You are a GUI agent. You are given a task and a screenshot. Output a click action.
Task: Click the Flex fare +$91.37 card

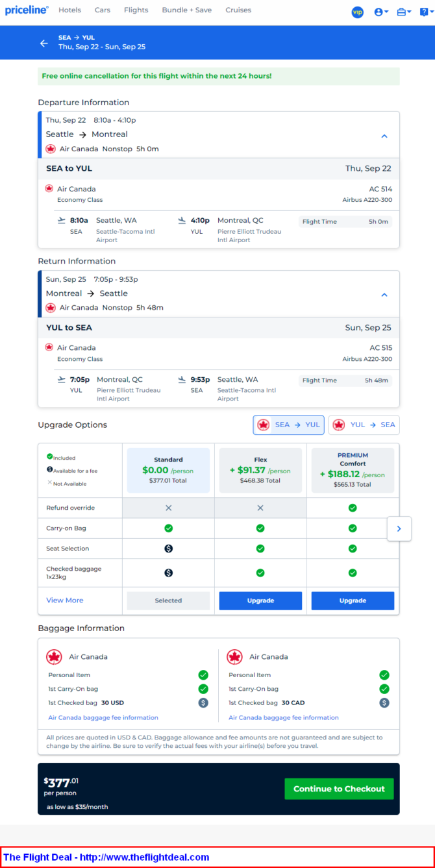(260, 470)
